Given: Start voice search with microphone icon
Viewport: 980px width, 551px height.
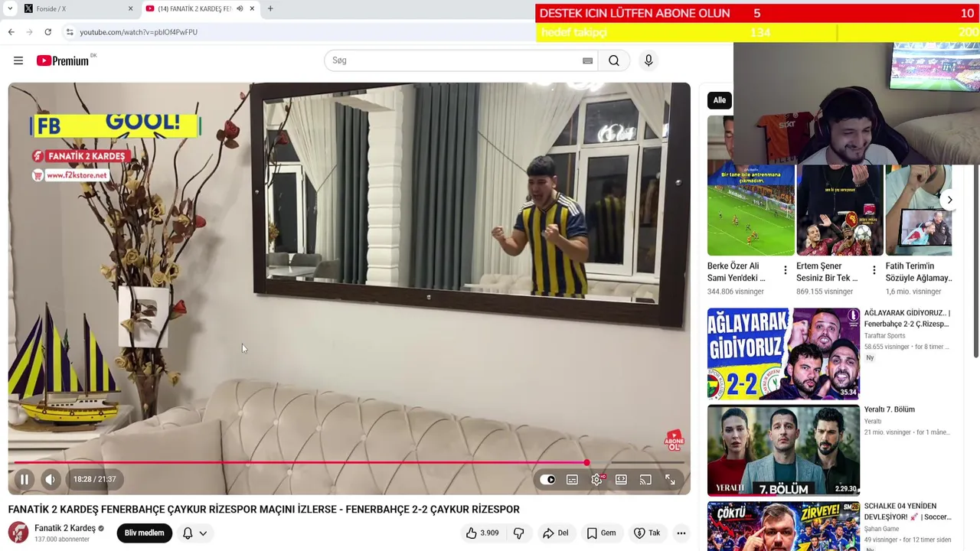Looking at the screenshot, I should pyautogui.click(x=648, y=60).
